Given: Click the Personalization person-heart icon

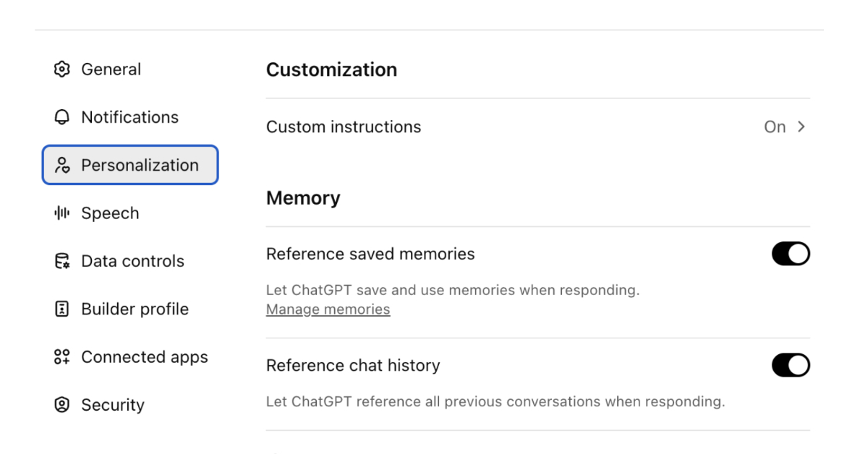Looking at the screenshot, I should point(62,166).
